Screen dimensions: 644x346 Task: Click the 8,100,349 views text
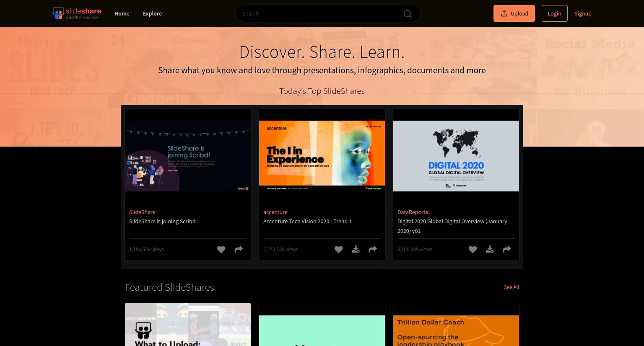pos(415,249)
